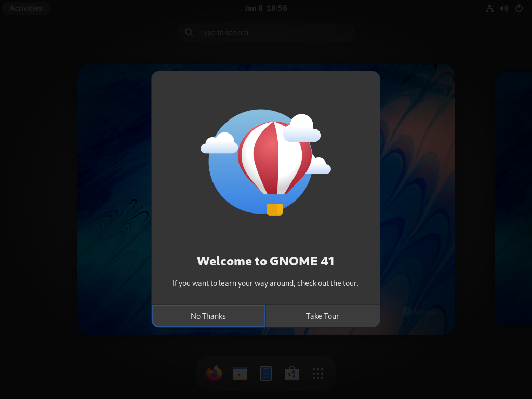
Task: Launch Calendar from the dock
Action: tap(240, 373)
